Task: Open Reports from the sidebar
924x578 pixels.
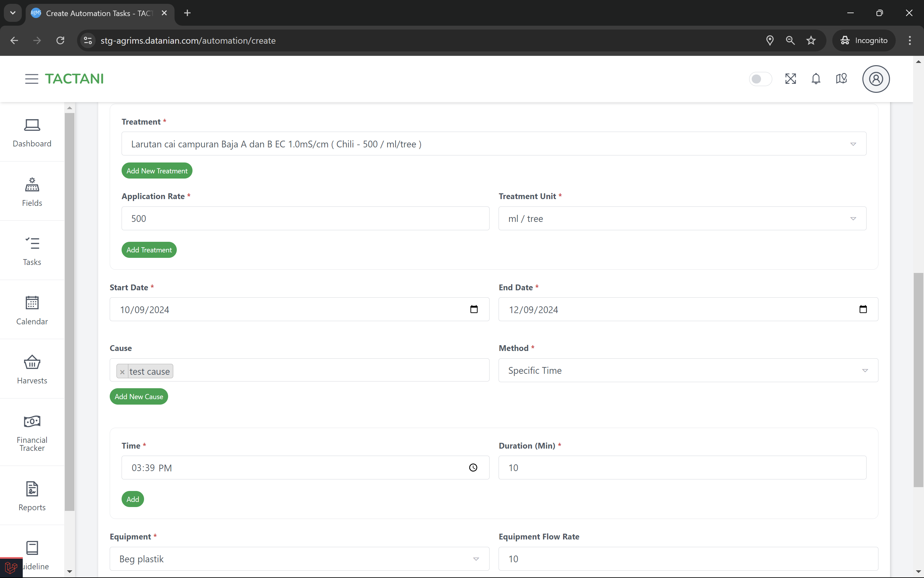Action: (32, 496)
